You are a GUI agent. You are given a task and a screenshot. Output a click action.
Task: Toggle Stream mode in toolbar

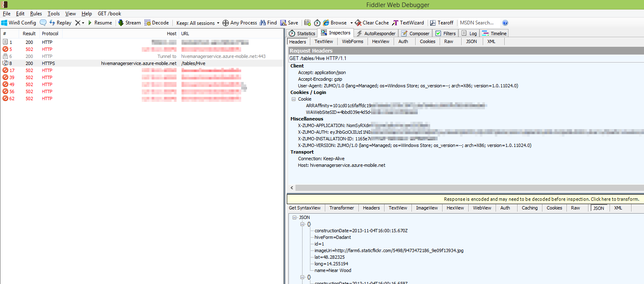(129, 23)
